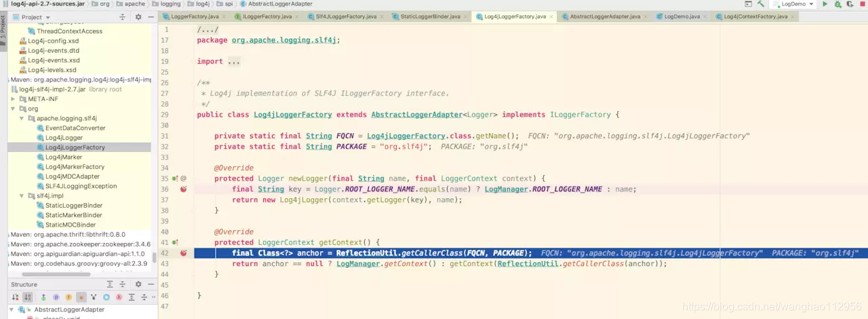Expand the folded import block
Image resolution: width=868 pixels, height=319 pixels.
233,61
